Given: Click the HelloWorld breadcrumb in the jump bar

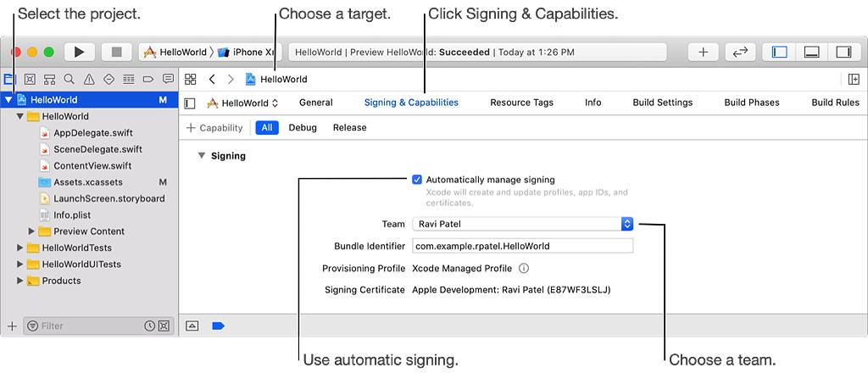Looking at the screenshot, I should (x=276, y=79).
